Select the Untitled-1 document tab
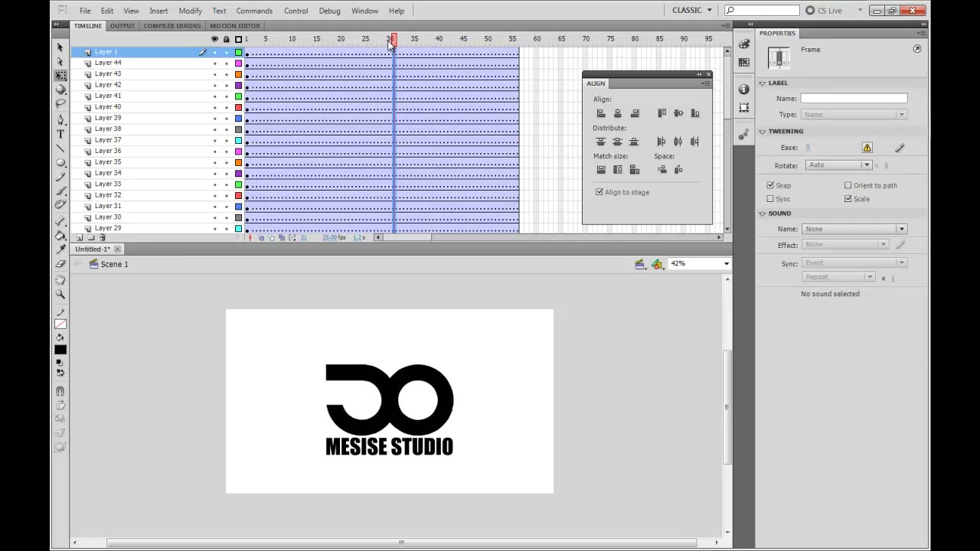 [x=93, y=249]
